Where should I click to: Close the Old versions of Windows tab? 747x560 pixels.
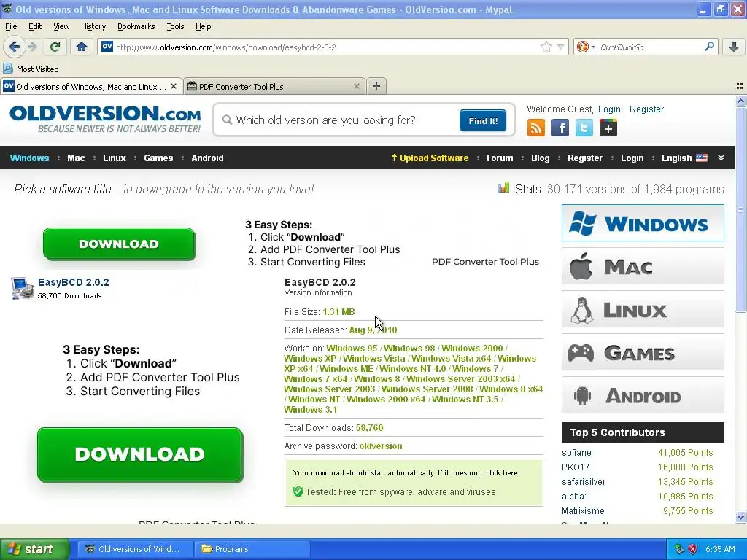coord(174,86)
